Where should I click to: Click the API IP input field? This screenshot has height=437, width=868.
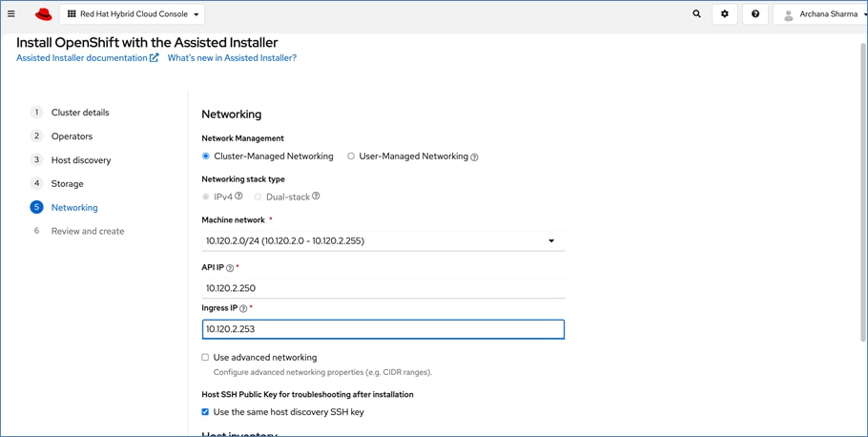pyautogui.click(x=383, y=288)
